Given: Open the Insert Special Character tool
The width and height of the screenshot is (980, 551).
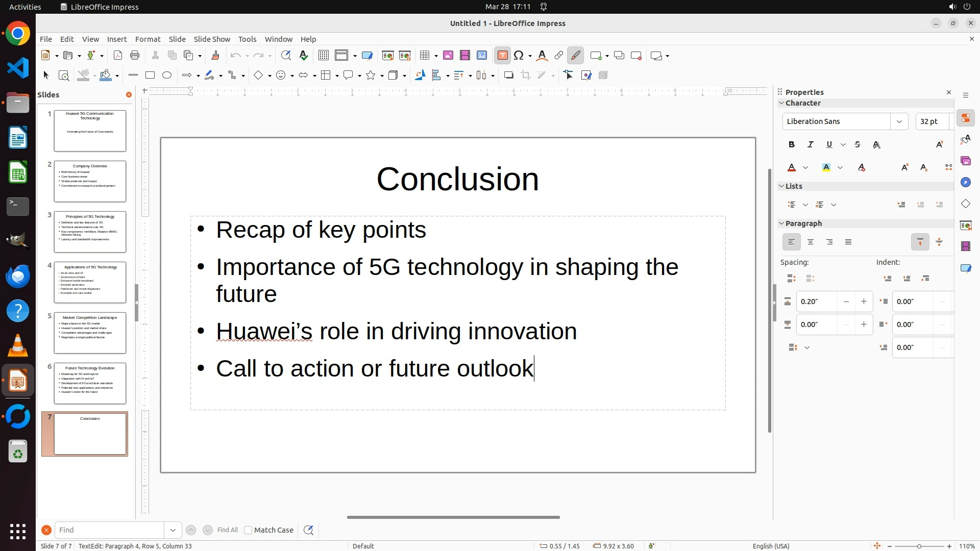Looking at the screenshot, I should coord(519,56).
